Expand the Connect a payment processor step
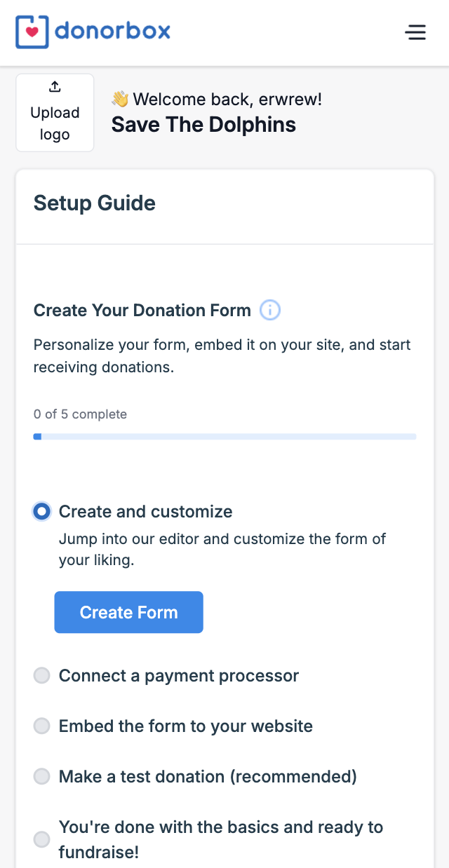The height and width of the screenshot is (868, 449). pos(179,676)
